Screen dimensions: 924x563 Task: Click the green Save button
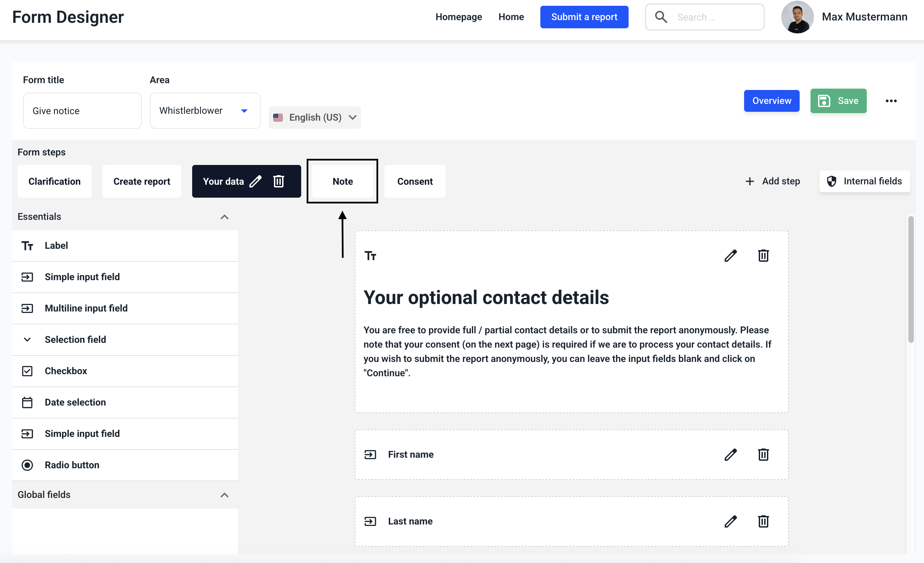(838, 101)
